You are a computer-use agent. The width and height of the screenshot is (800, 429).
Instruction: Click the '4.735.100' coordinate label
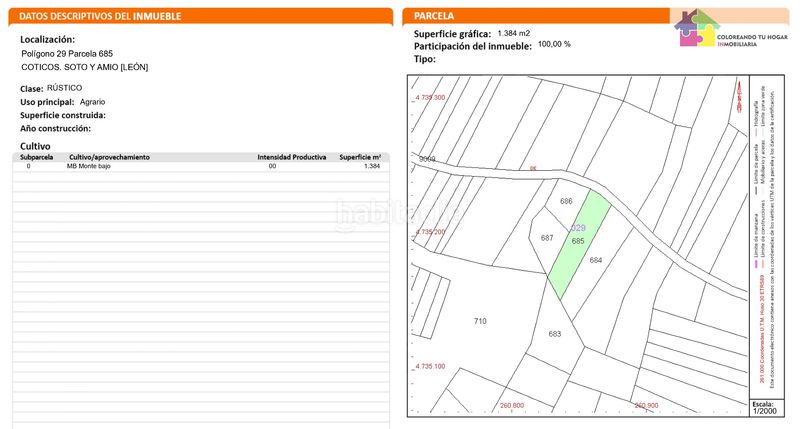click(x=430, y=366)
